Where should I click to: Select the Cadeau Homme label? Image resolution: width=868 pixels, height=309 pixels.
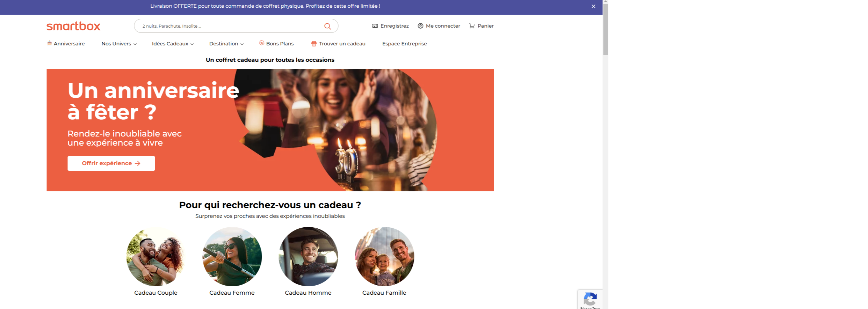click(308, 293)
